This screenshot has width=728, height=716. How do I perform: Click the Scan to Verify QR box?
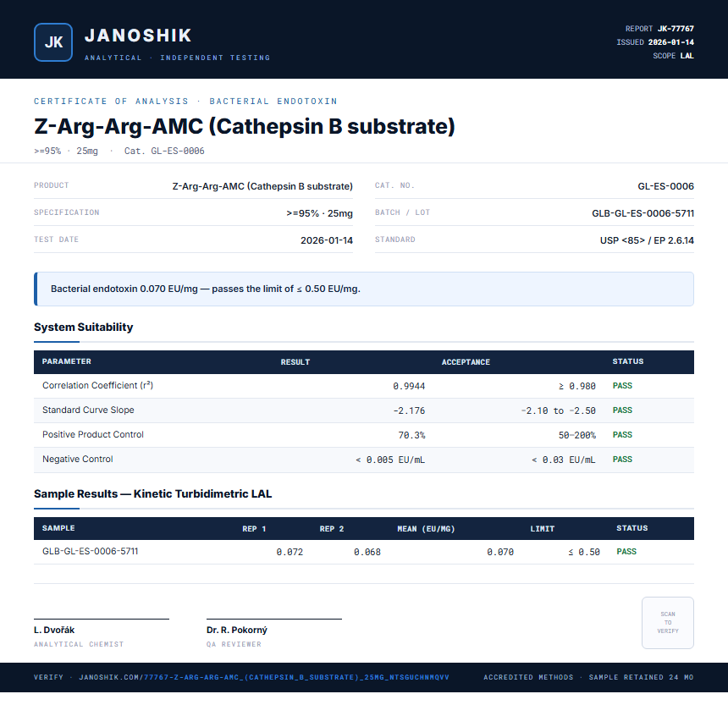coord(668,623)
